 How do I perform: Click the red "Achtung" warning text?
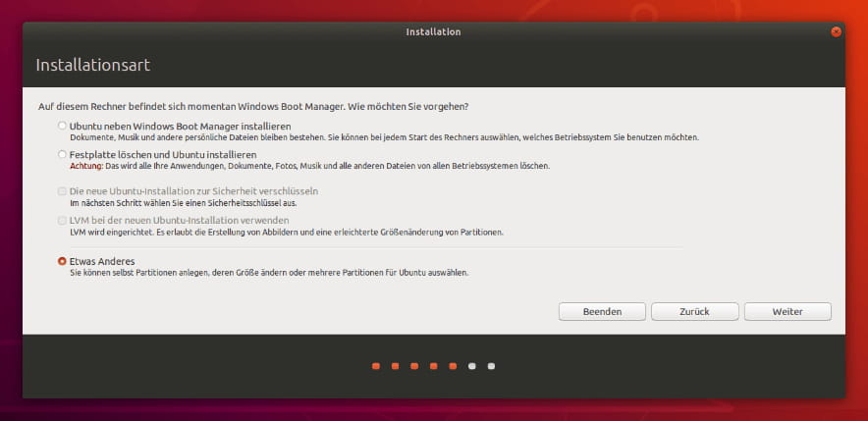tap(86, 167)
